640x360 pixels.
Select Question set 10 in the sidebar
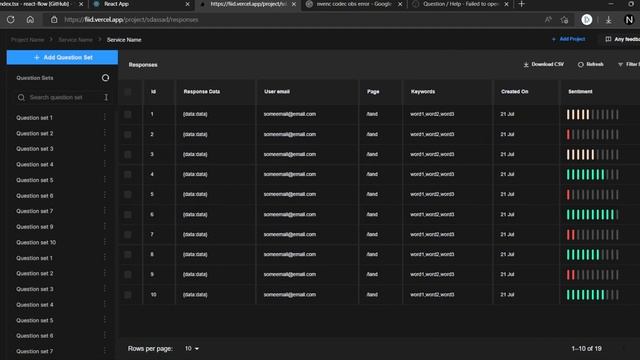tap(36, 242)
